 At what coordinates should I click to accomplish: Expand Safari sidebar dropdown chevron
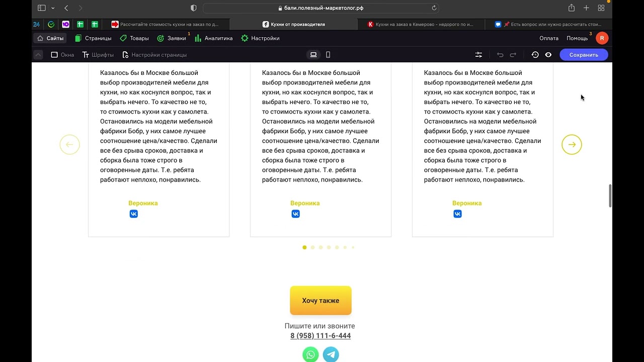pos(53,8)
